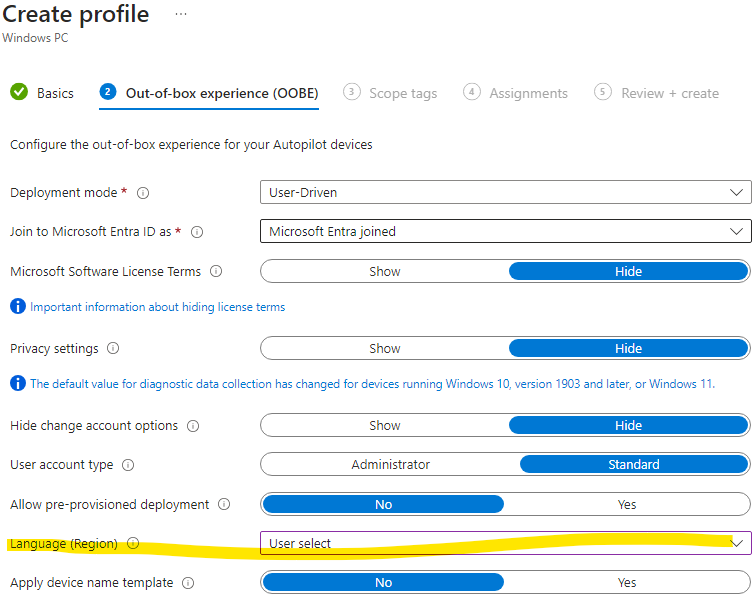Click the Deployment mode info icon

click(143, 193)
